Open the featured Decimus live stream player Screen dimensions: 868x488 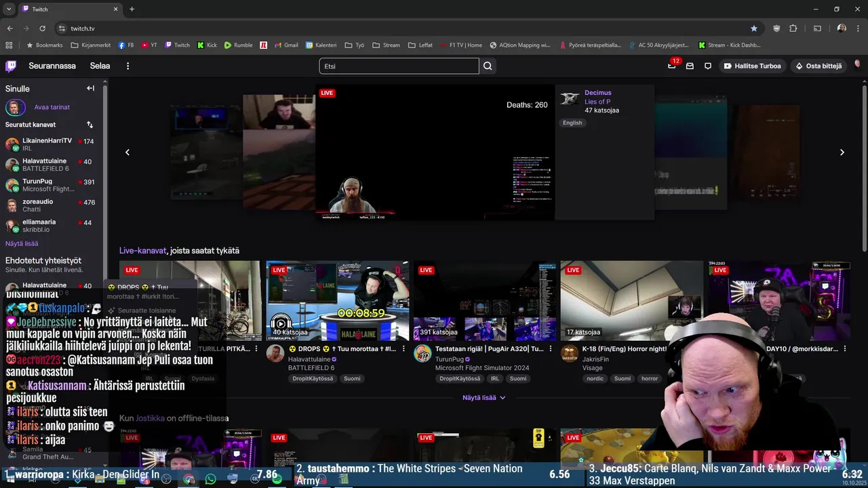(435, 152)
